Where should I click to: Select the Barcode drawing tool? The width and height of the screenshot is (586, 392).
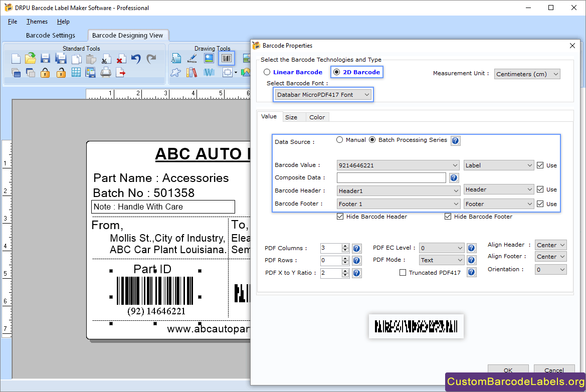tap(227, 58)
